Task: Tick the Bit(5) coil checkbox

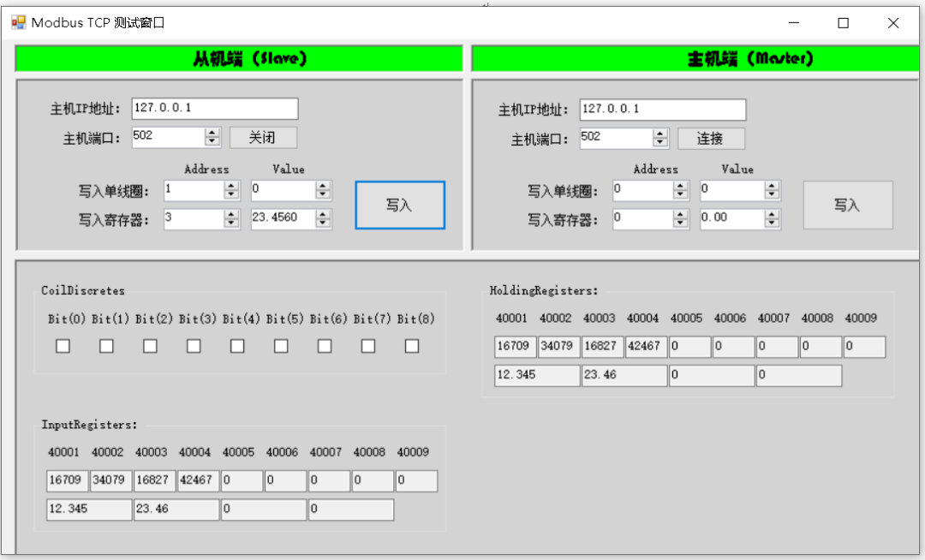Action: click(x=281, y=346)
